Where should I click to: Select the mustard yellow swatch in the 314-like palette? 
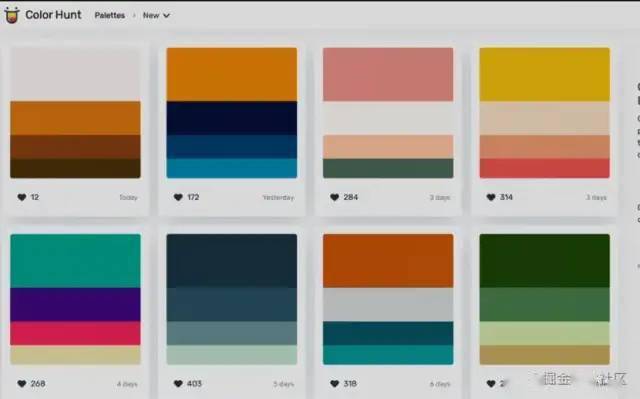544,74
